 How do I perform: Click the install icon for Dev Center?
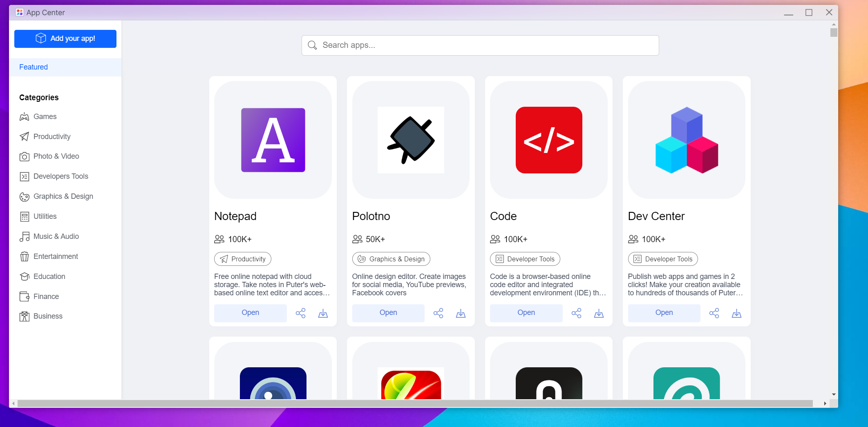click(736, 313)
